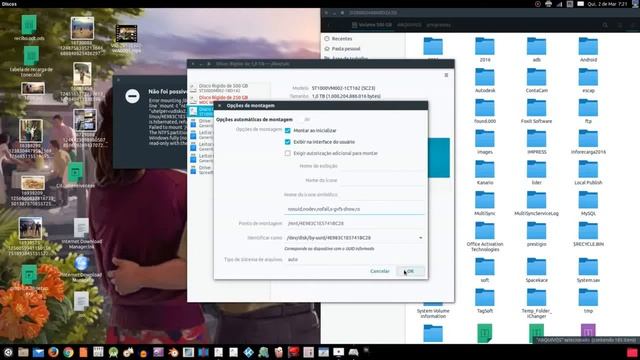Open the Kanario folder
640x360 pixels.
(x=485, y=172)
